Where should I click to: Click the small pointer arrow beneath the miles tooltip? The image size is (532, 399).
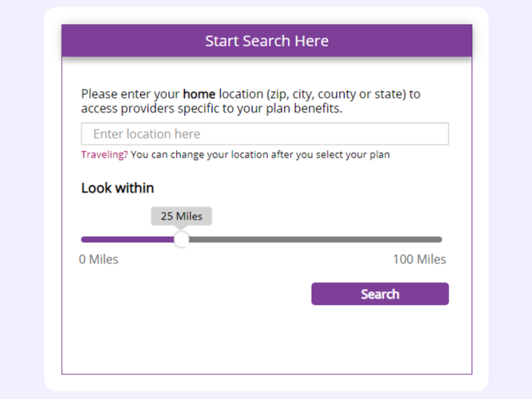(x=181, y=228)
